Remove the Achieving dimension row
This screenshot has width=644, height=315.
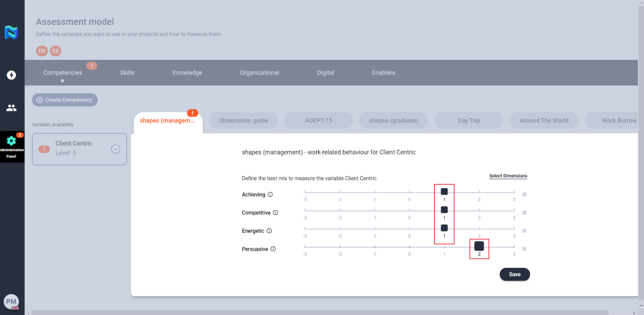click(525, 195)
